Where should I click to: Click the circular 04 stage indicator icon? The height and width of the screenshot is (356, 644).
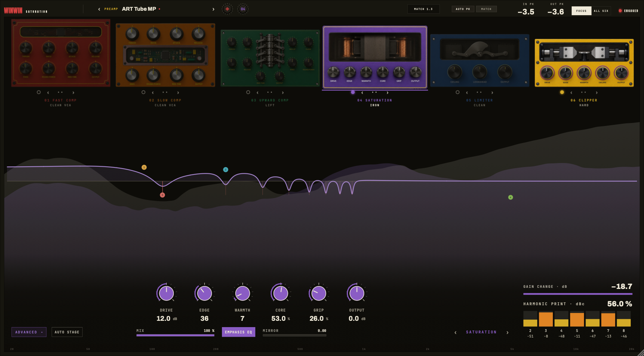click(x=243, y=9)
